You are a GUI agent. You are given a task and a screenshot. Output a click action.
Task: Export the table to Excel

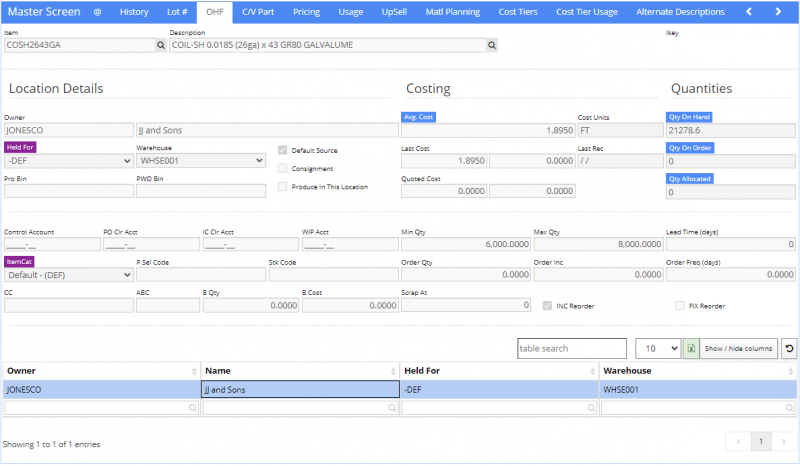tap(690, 348)
